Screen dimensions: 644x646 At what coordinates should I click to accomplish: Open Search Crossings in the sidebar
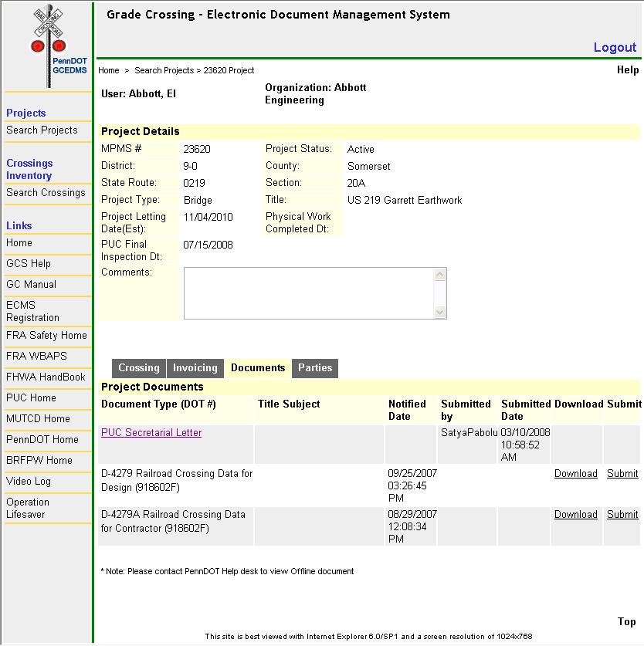tap(46, 193)
